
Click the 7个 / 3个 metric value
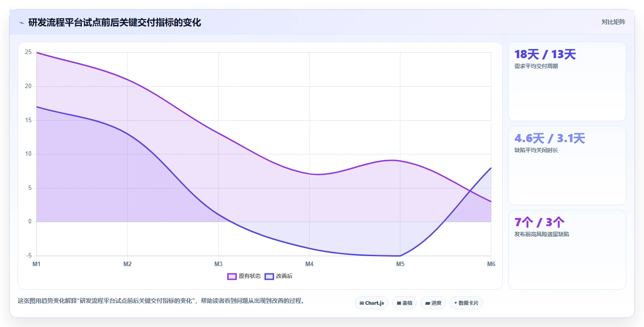(539, 223)
